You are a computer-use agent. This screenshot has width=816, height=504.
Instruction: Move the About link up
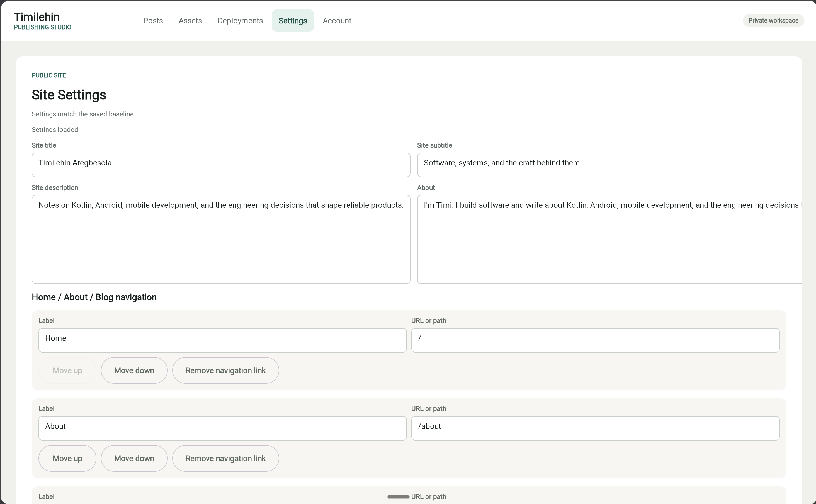coord(67,458)
